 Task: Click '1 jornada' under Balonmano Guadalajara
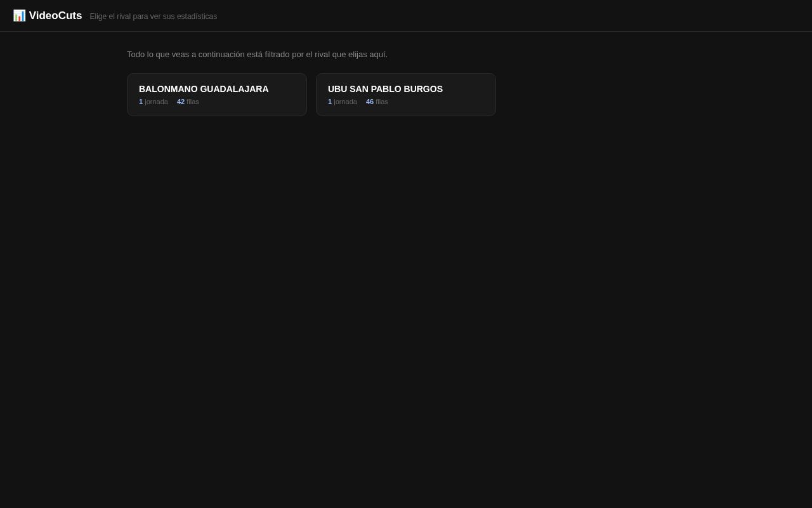pyautogui.click(x=154, y=102)
